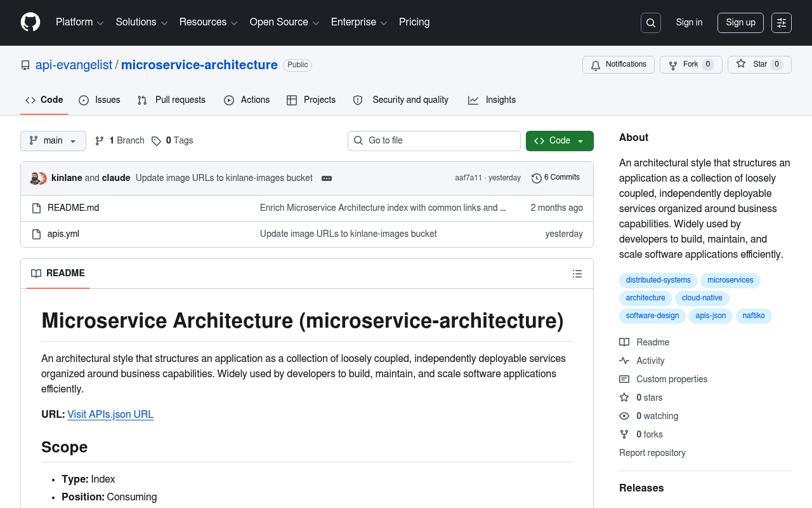Image resolution: width=812 pixels, height=508 pixels.
Task: Open the main branch selector dropdown
Action: point(53,141)
